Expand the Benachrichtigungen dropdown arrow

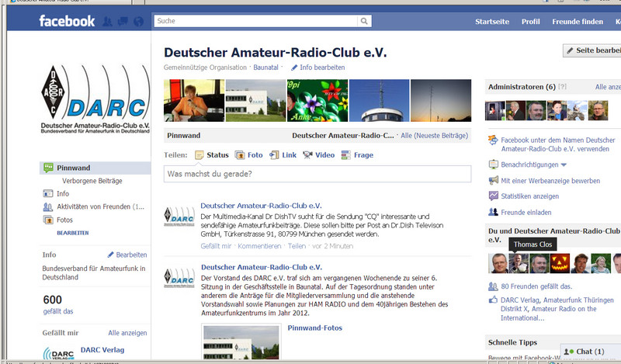click(564, 165)
